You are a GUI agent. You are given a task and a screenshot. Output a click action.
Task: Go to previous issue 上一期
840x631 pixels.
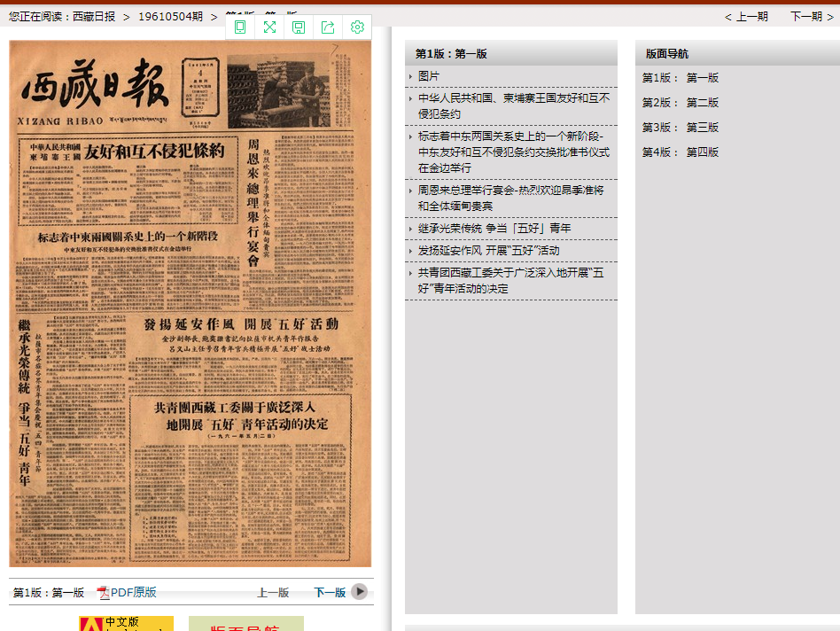point(746,17)
